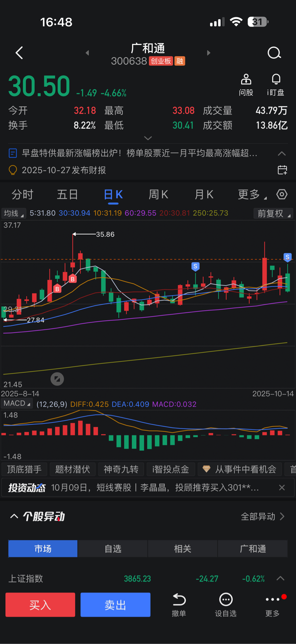Open the 更多 chart period dropdown
This screenshot has width=296, height=644.
coord(252,194)
